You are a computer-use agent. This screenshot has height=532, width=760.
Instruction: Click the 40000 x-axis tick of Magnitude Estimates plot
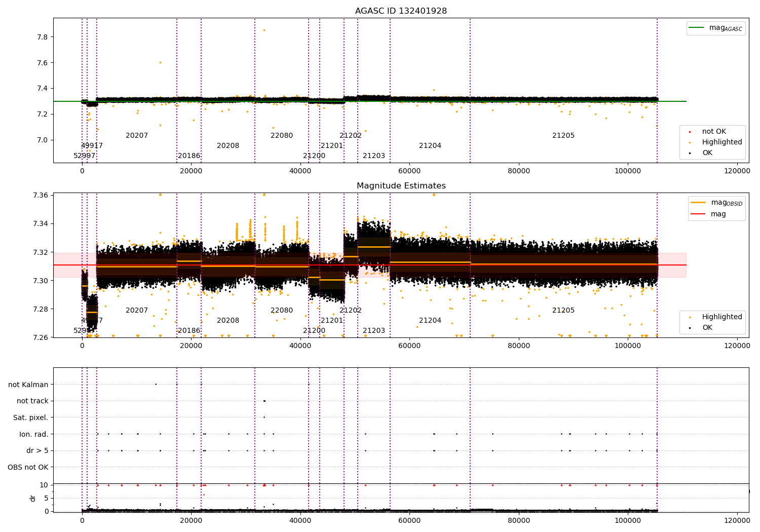click(x=300, y=346)
